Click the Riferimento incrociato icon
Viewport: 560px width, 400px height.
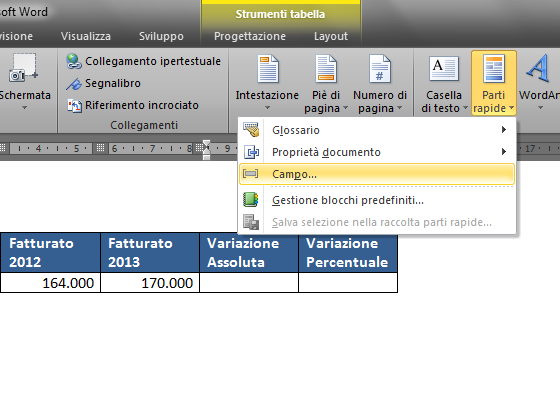point(74,105)
